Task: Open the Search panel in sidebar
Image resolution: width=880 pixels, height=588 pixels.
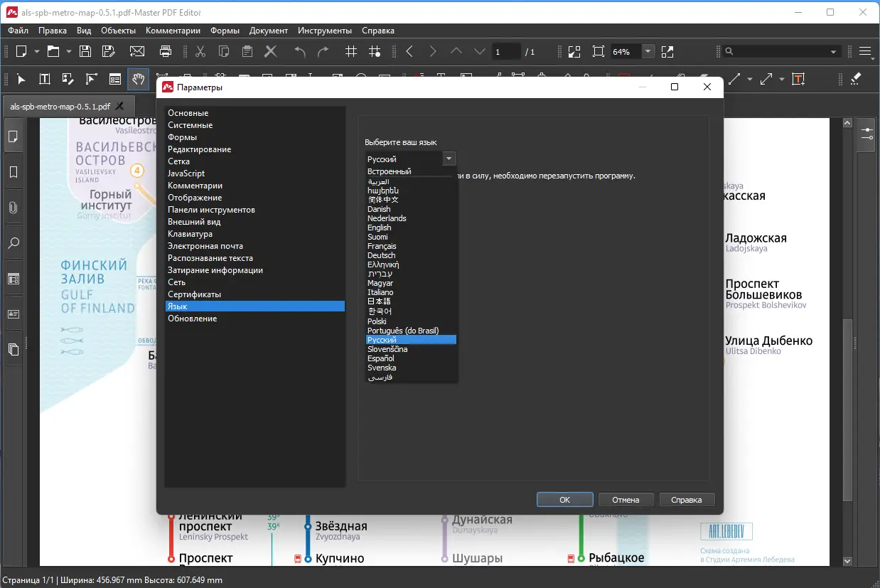Action: coord(13,243)
